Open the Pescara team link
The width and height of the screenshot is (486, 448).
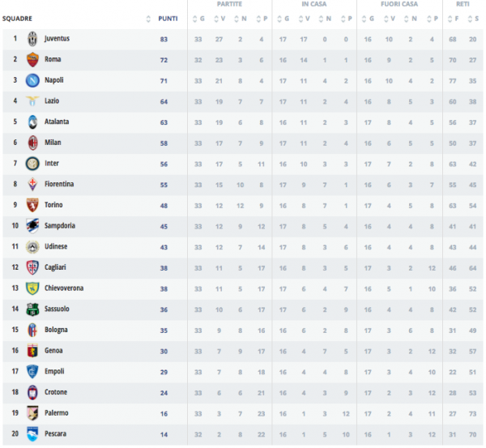[x=56, y=434]
